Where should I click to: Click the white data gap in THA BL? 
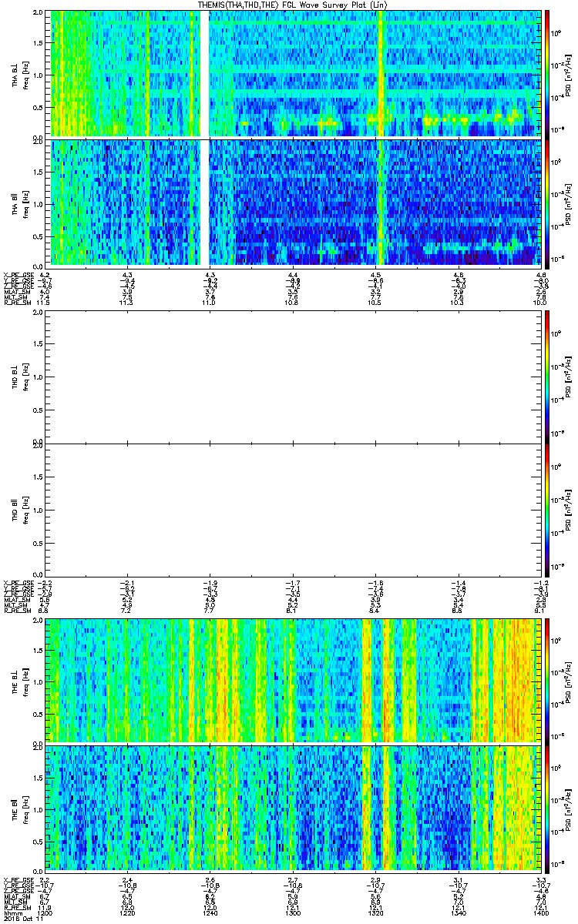204,73
